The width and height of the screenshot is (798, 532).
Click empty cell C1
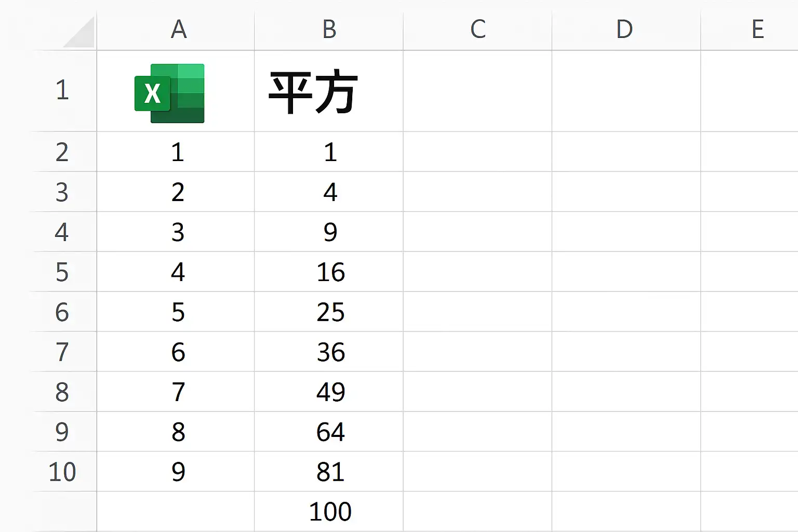[x=477, y=91]
